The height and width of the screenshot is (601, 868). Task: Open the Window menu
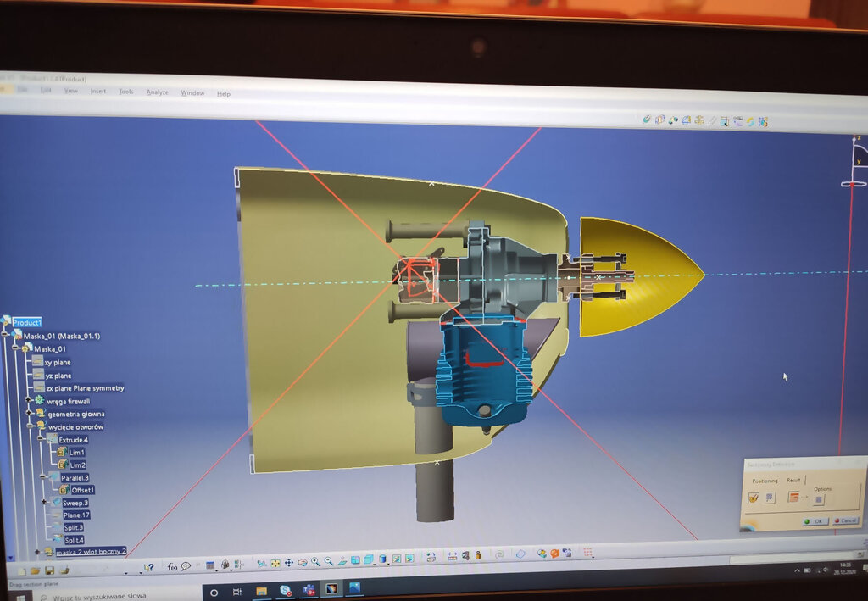192,92
